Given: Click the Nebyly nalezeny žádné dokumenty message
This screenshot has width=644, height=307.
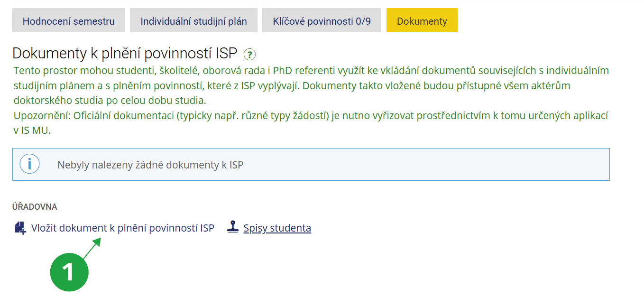Looking at the screenshot, I should point(150,165).
